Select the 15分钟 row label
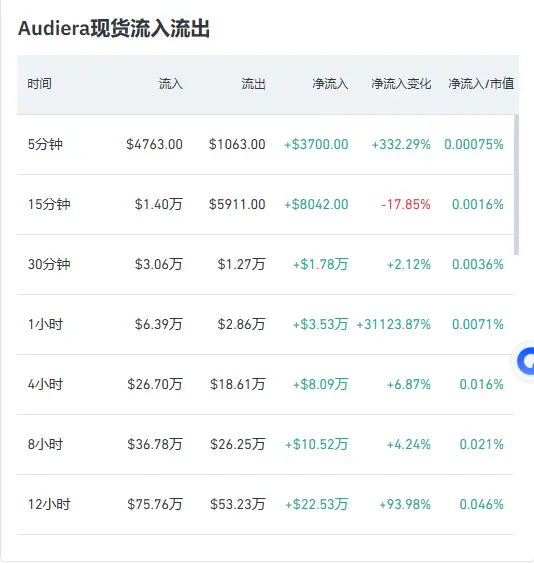The width and height of the screenshot is (534, 563). [49, 204]
